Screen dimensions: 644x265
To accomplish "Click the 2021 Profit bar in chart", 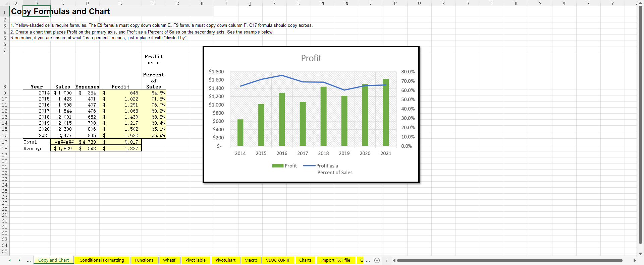I will [386, 113].
